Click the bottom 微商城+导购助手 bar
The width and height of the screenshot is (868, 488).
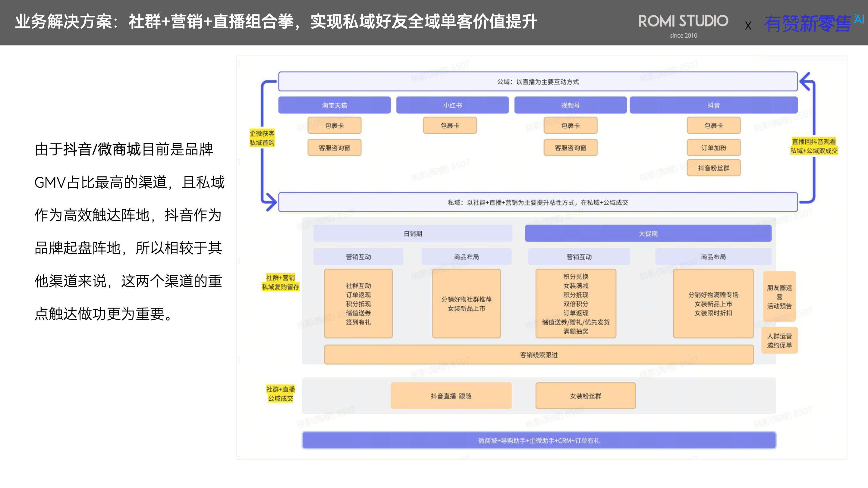(539, 440)
